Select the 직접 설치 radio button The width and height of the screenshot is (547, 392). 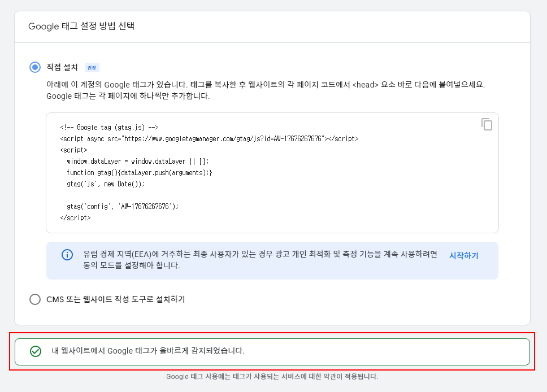(35, 67)
